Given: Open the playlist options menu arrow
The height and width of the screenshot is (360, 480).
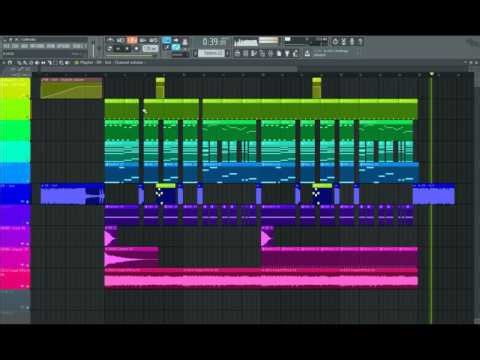Looking at the screenshot, I should click(x=4, y=63).
